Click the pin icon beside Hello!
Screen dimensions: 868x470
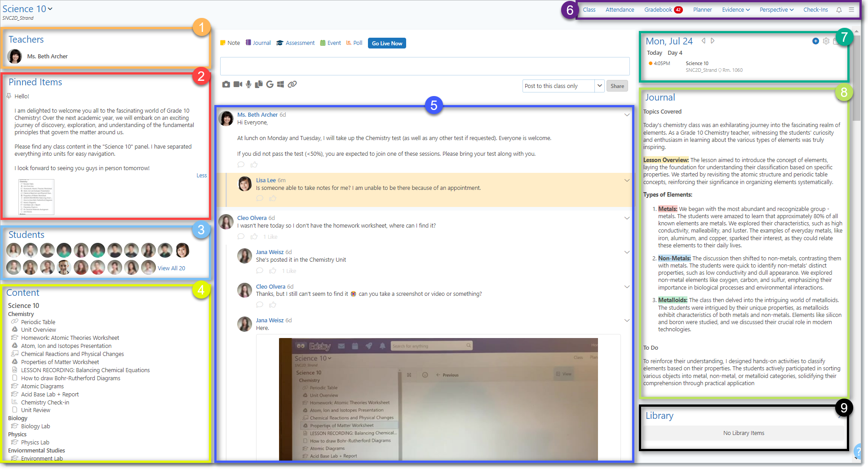pyautogui.click(x=9, y=96)
